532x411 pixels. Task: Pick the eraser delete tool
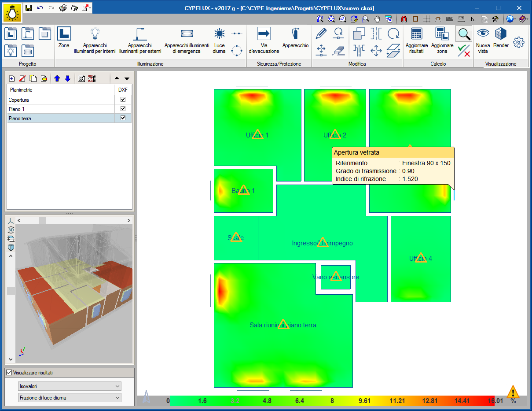tap(338, 51)
